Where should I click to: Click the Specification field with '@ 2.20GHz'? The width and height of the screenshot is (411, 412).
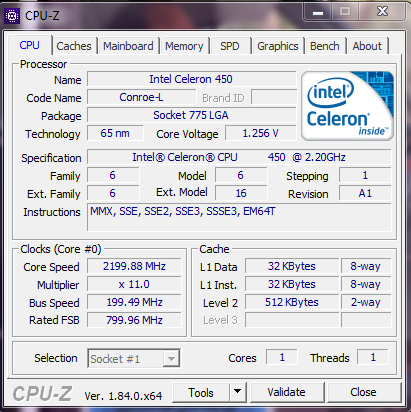(x=239, y=157)
